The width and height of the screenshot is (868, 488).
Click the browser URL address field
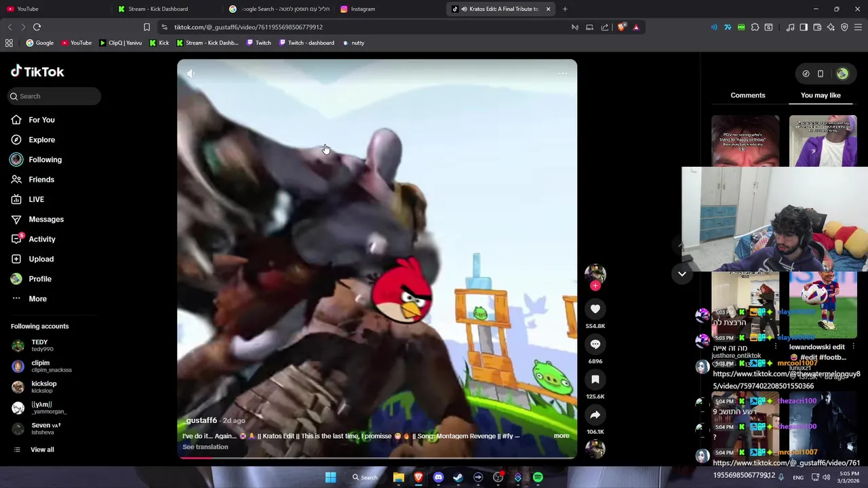[x=366, y=27]
